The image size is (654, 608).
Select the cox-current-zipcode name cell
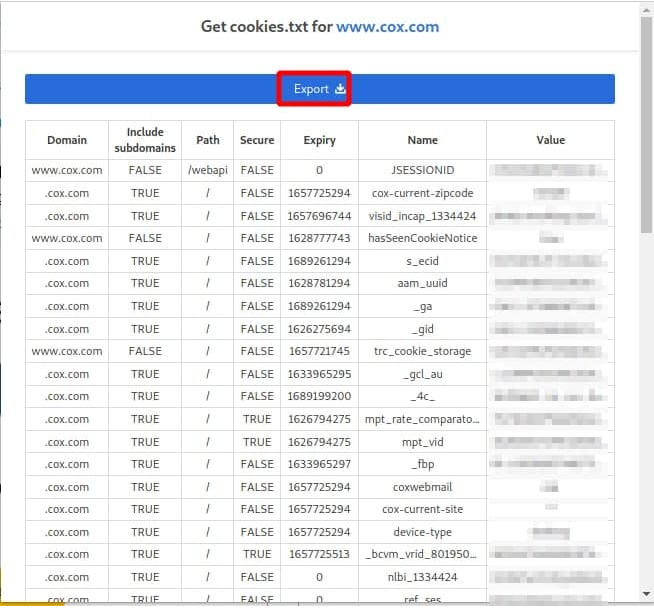423,193
